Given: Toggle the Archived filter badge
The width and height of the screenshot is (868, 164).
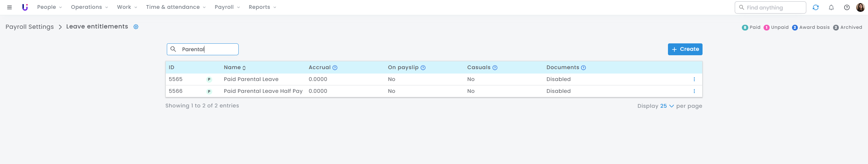Looking at the screenshot, I should tap(848, 27).
